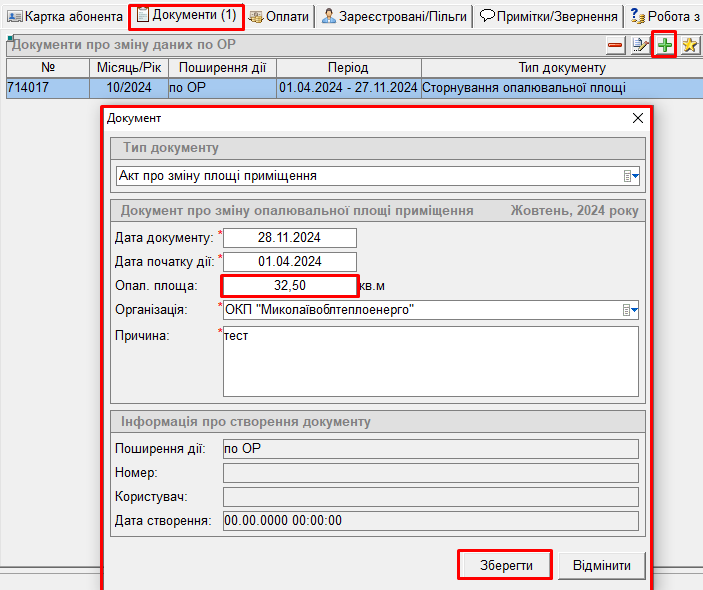Click the Дата документу field
The width and height of the screenshot is (703, 590).
289,238
